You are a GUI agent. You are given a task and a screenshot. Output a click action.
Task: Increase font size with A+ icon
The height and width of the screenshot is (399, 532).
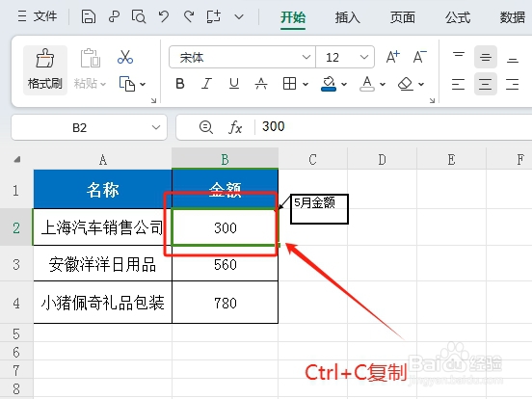click(393, 57)
